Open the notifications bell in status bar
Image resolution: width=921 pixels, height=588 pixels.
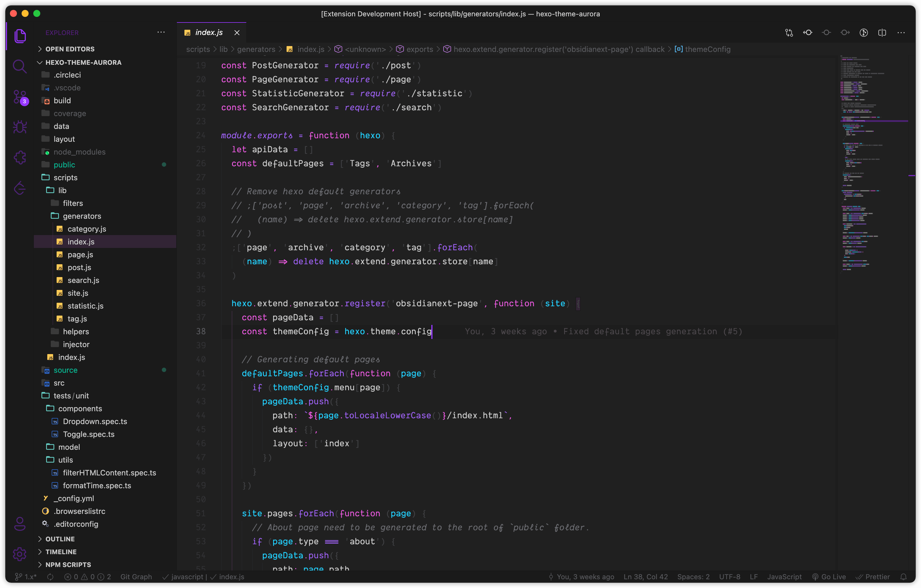[x=903, y=577]
